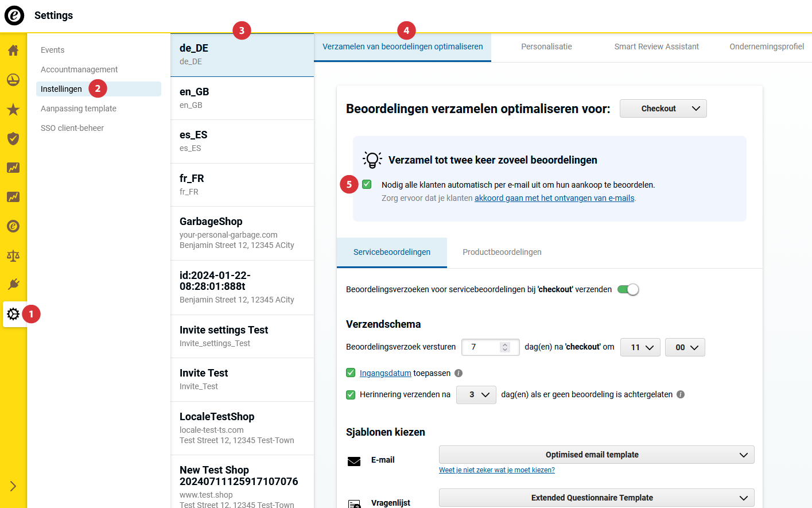The width and height of the screenshot is (812, 508).
Task: Open the email consent link
Action: click(x=554, y=197)
